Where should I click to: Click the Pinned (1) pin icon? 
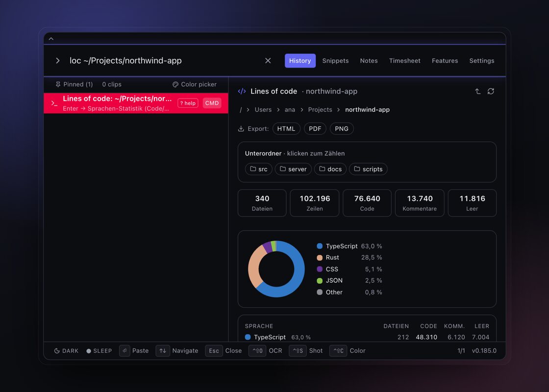58,84
